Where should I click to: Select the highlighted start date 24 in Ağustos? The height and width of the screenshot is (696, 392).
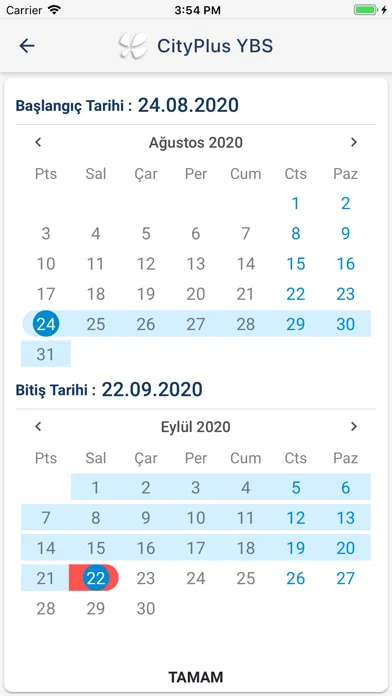click(46, 324)
